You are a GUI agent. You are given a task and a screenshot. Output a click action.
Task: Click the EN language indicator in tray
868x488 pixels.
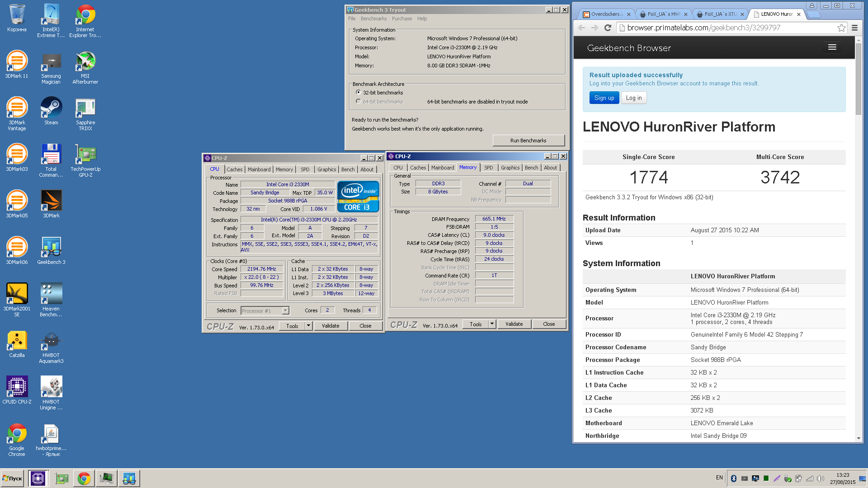(719, 478)
